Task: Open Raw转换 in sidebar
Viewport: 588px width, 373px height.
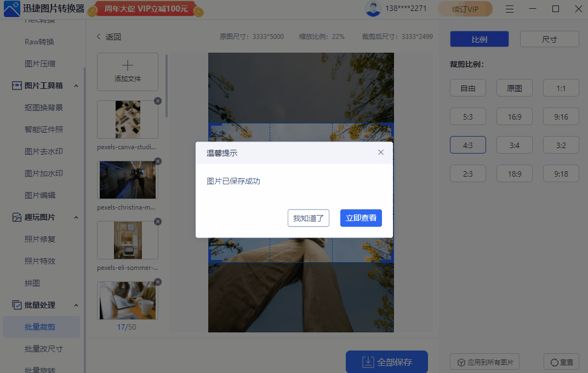Action: click(x=39, y=42)
